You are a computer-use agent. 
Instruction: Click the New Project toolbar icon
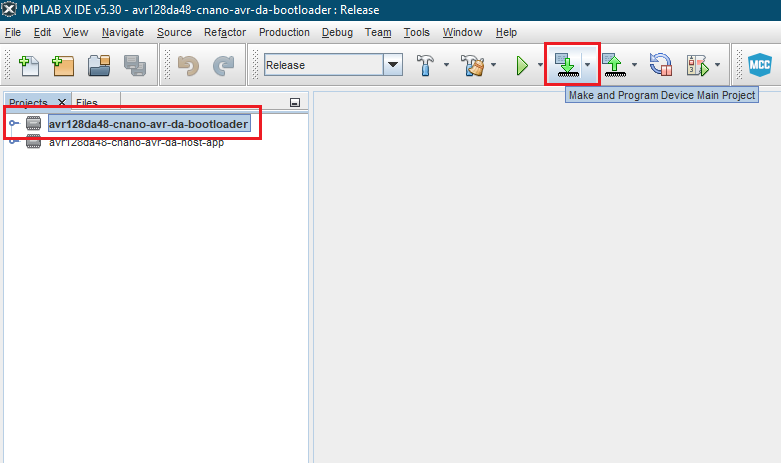[63, 65]
